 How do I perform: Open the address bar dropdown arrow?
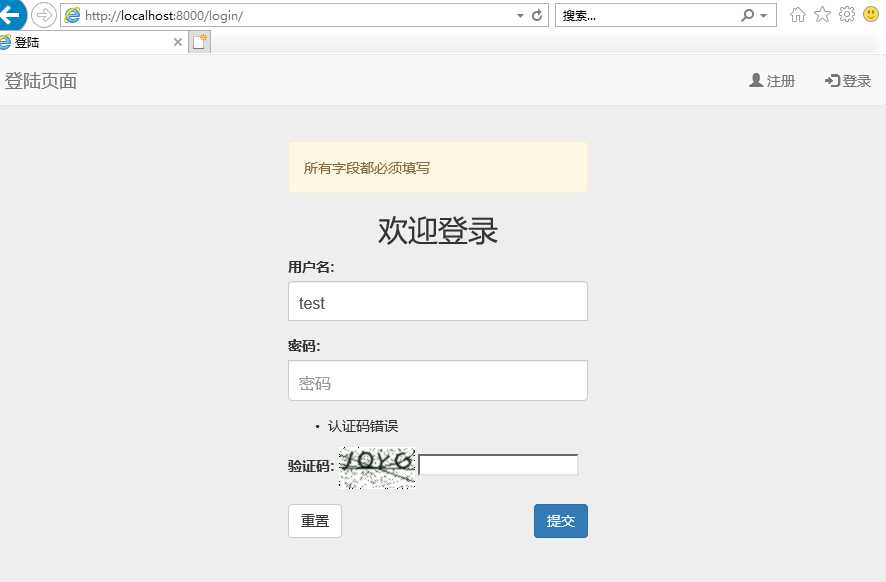tap(519, 15)
